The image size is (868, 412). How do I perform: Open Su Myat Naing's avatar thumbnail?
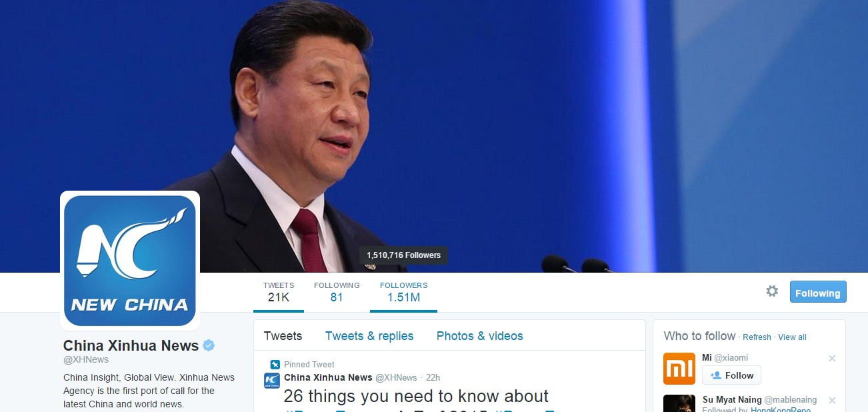pyautogui.click(x=679, y=403)
